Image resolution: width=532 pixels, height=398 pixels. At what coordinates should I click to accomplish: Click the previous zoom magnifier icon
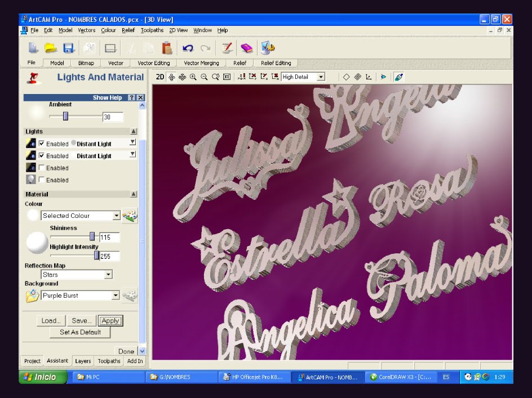(x=215, y=77)
